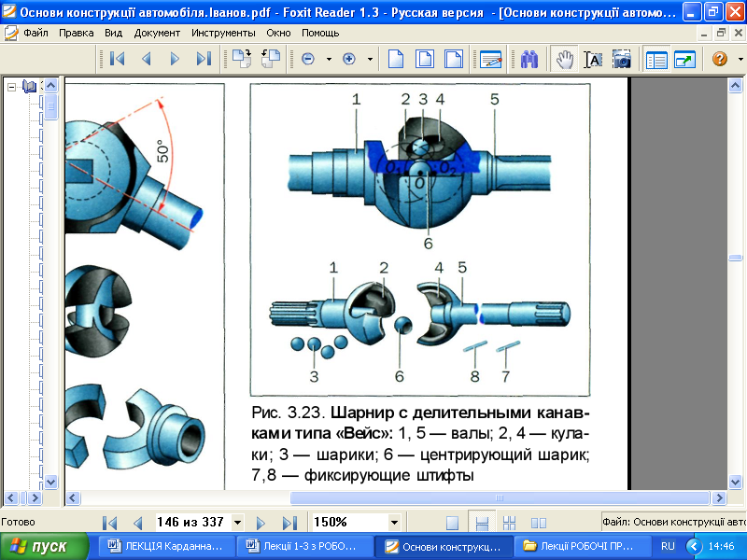Click document horizontal scrollbar left arrow

[73, 498]
